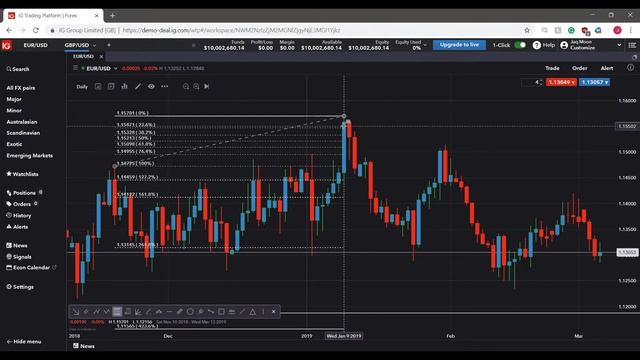
Task: Toggle the 1-Click dealing switch
Action: coord(520,45)
